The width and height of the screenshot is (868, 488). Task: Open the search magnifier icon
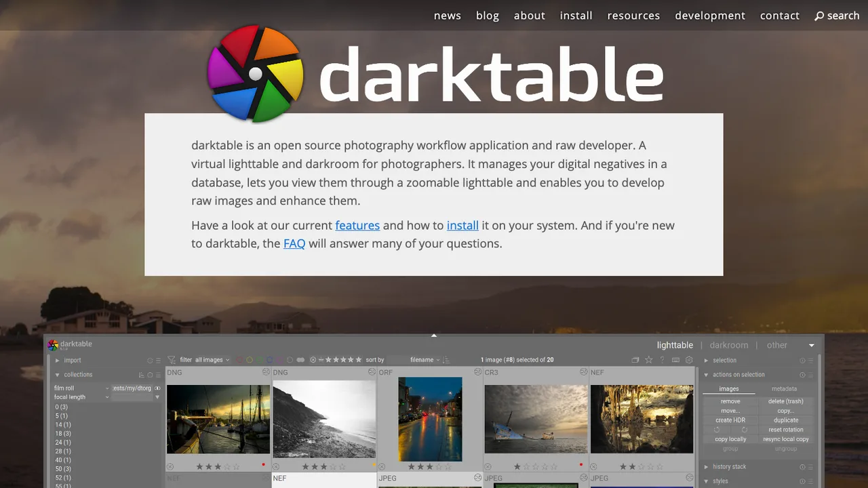click(819, 16)
